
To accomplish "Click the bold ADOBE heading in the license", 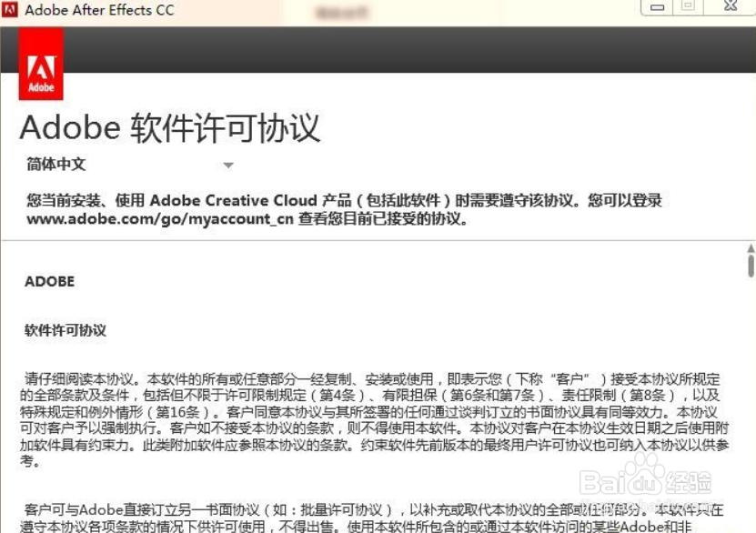I will 50,281.
